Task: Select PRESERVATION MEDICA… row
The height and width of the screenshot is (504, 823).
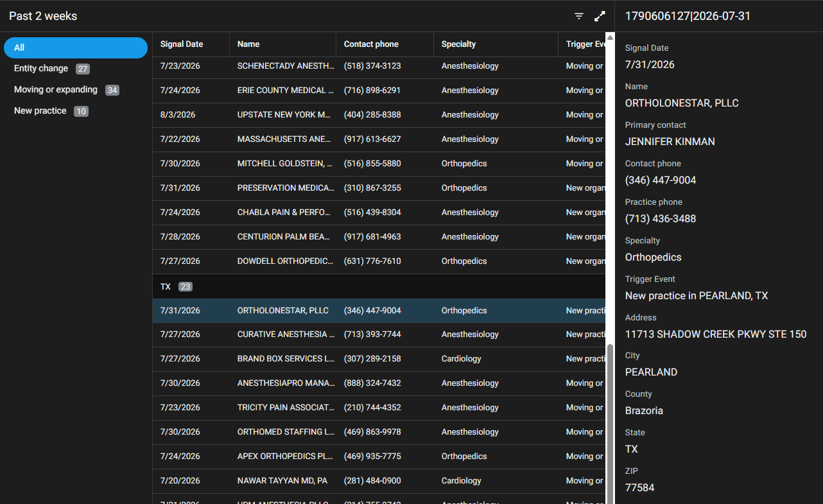Action: [x=379, y=188]
